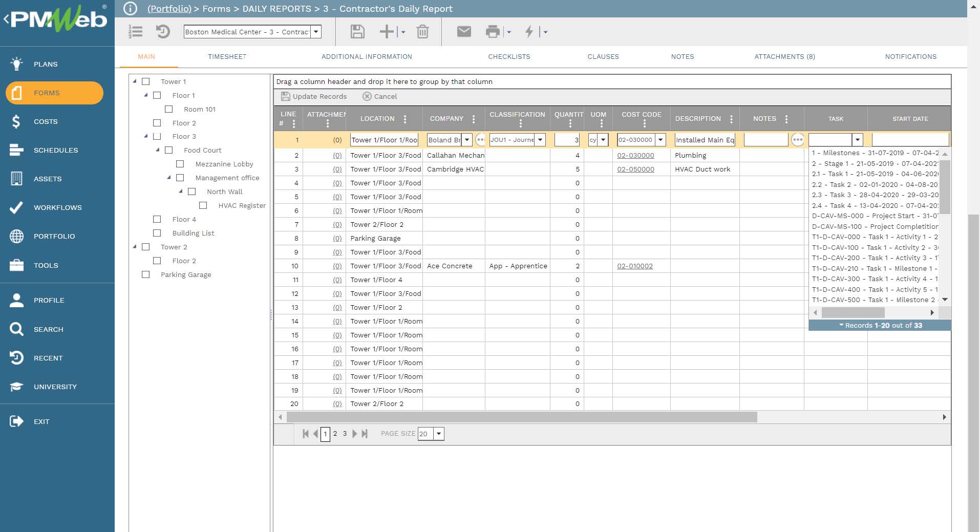
Task: Open the list view icon in toolbar
Action: point(135,32)
